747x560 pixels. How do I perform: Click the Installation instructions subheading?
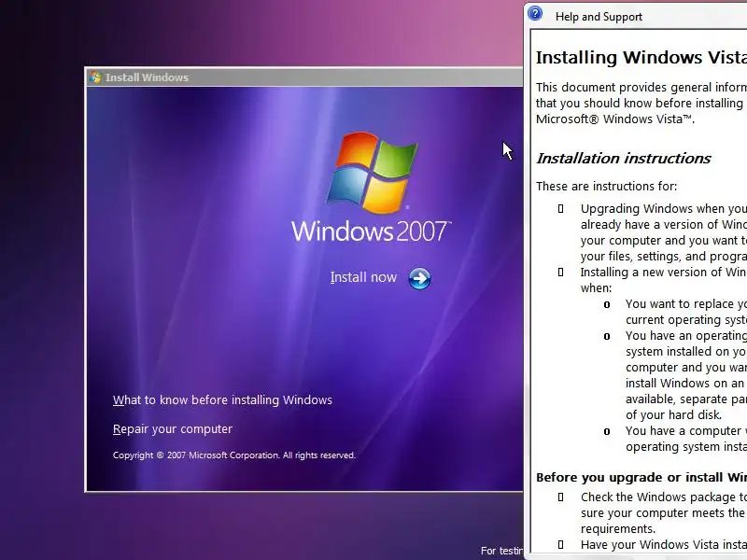(623, 158)
